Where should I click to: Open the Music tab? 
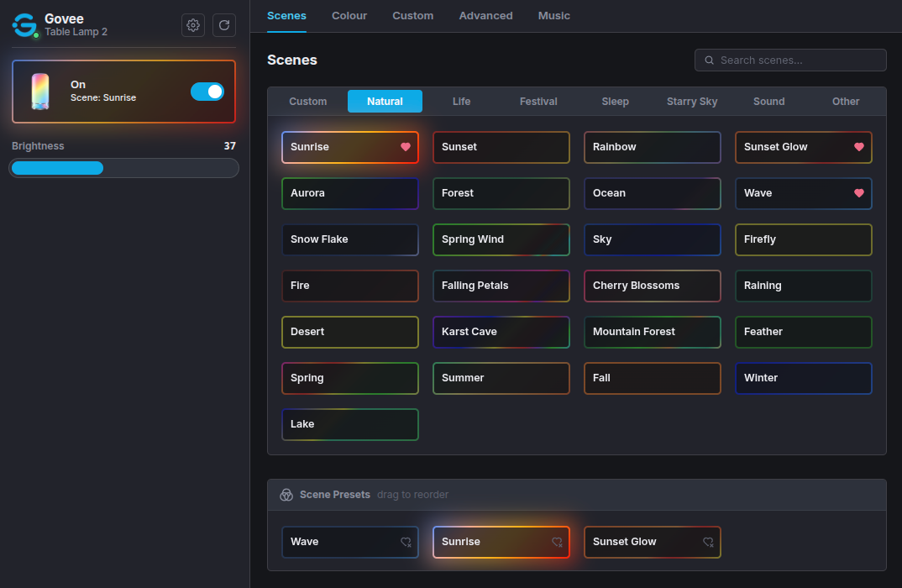point(554,16)
